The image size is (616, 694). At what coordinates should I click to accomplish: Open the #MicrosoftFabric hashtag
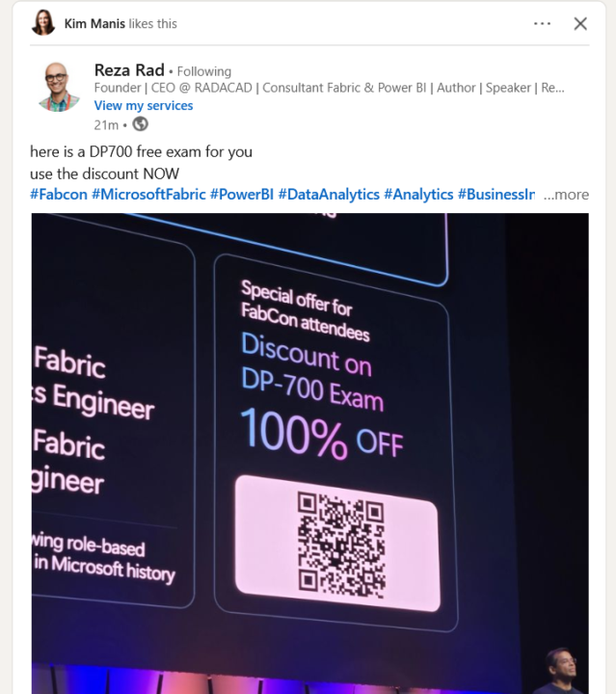[x=148, y=195]
